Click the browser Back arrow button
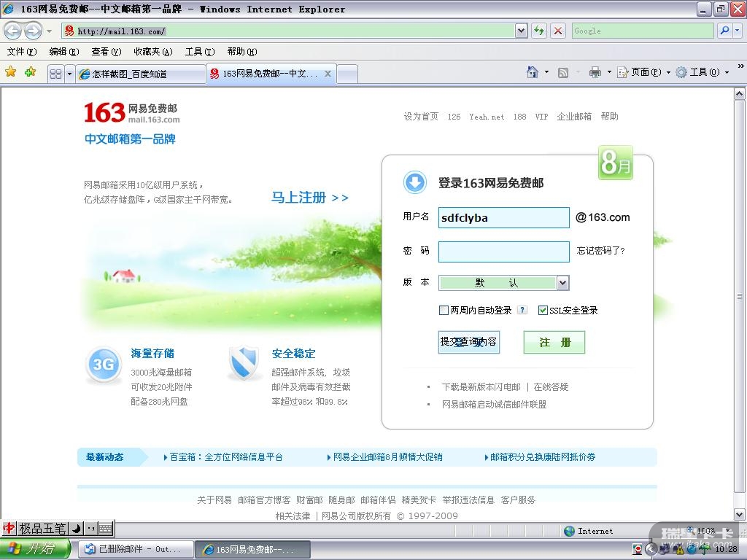This screenshot has width=747, height=560. coord(13,31)
